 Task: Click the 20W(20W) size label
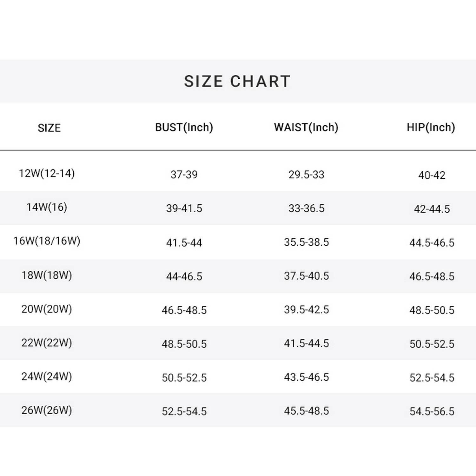[47, 309]
